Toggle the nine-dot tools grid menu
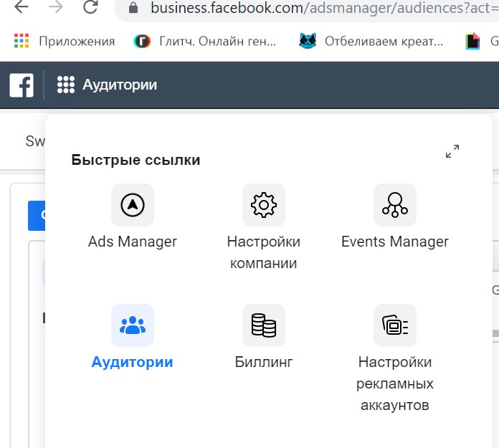Viewport: 499px width, 448px height. (x=66, y=85)
